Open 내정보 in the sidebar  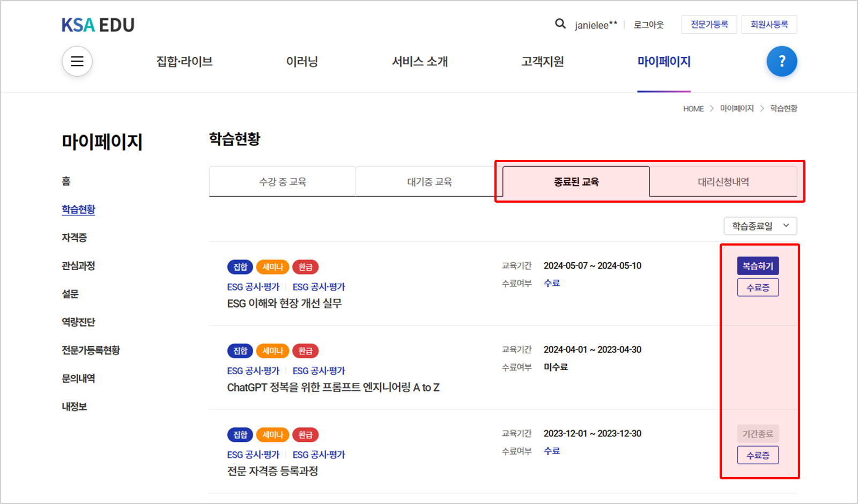coord(75,406)
